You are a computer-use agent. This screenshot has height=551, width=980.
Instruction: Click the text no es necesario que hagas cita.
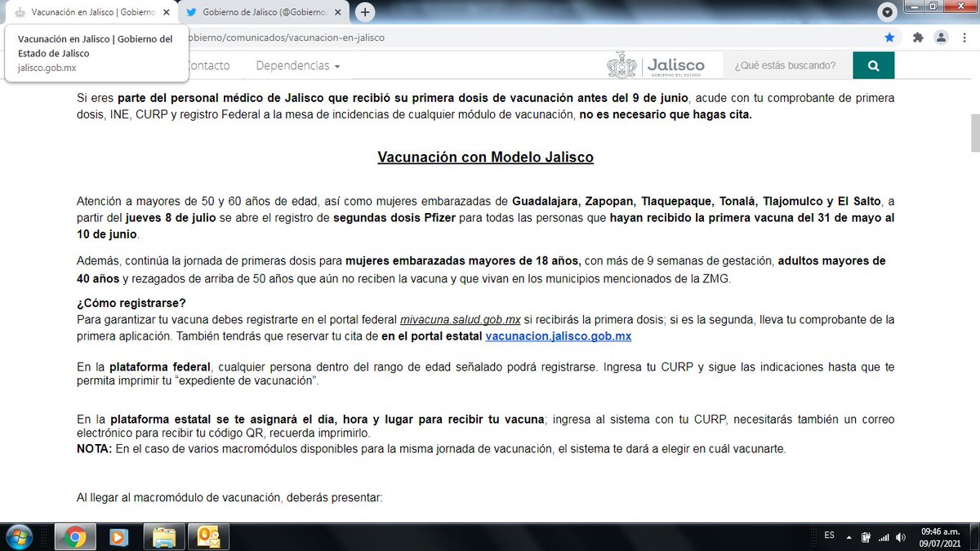point(666,114)
